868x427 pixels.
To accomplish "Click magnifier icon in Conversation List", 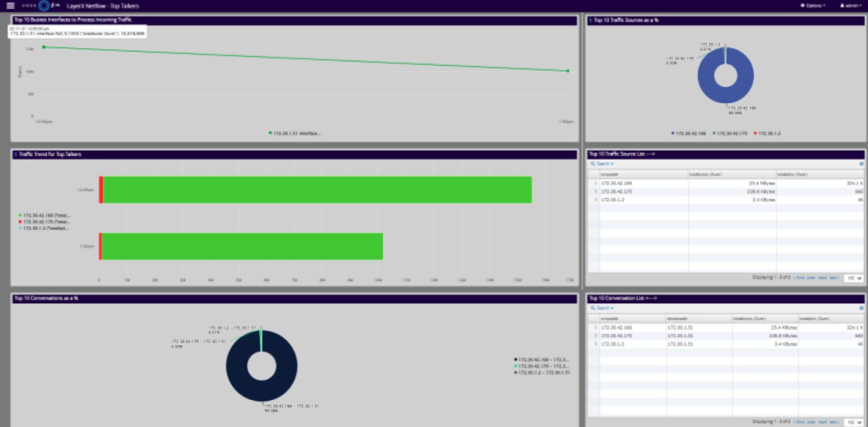I will coord(593,308).
